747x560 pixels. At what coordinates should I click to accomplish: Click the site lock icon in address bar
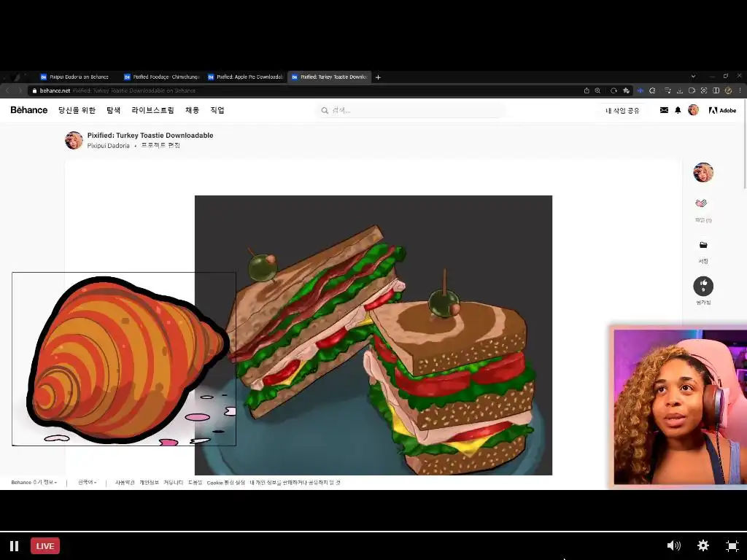click(x=34, y=90)
